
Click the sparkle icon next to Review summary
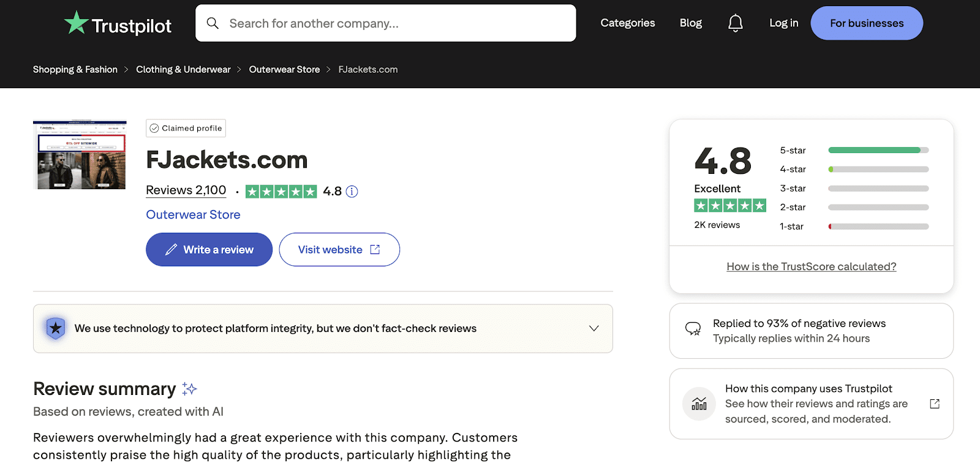coord(189,388)
